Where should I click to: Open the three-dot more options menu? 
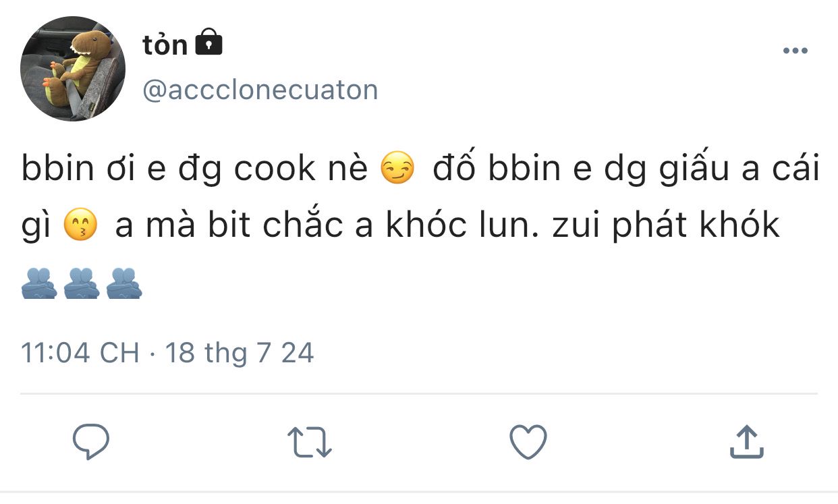795,51
